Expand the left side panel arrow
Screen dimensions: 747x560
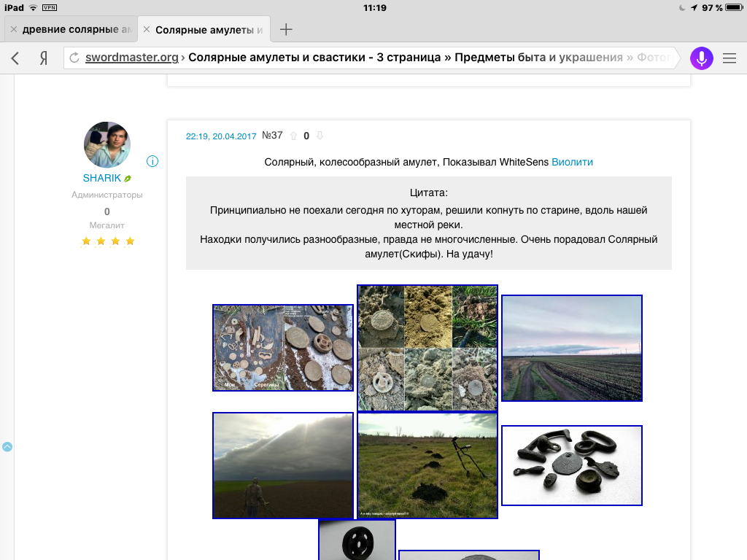[x=7, y=446]
